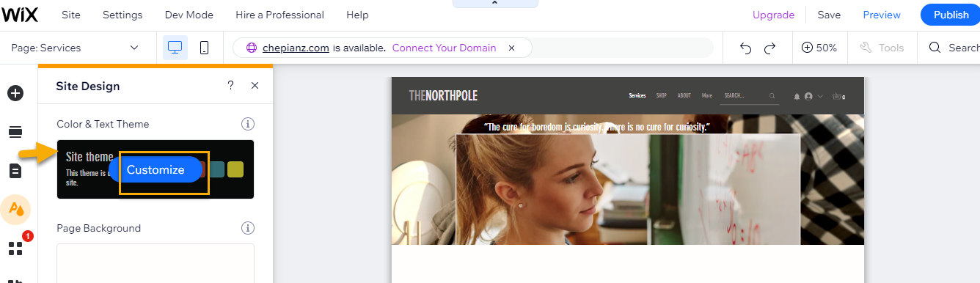Expand the member account dropdown arrow
980x283 pixels.
pyautogui.click(x=820, y=96)
